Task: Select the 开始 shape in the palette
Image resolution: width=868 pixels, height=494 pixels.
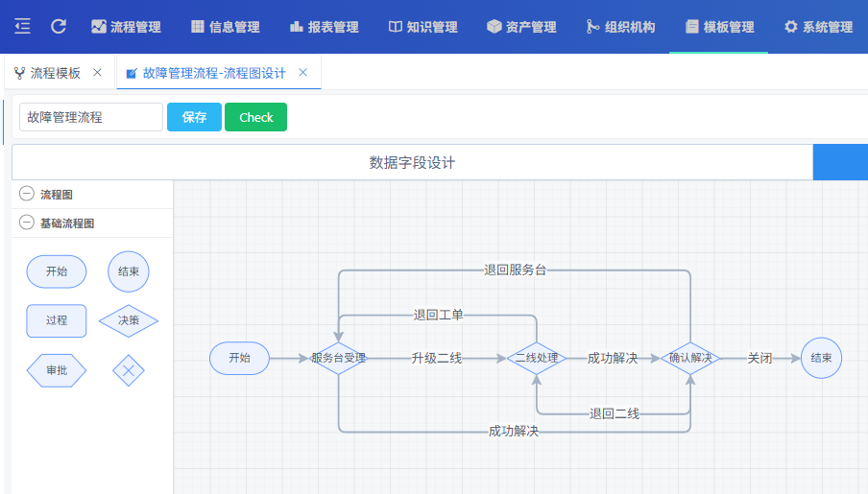Action: pos(57,271)
